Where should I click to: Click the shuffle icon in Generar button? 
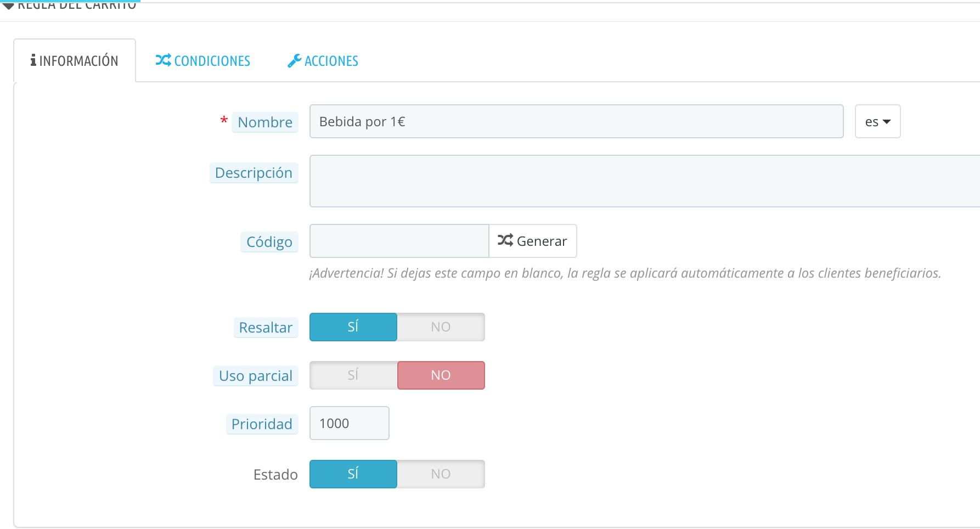(505, 240)
